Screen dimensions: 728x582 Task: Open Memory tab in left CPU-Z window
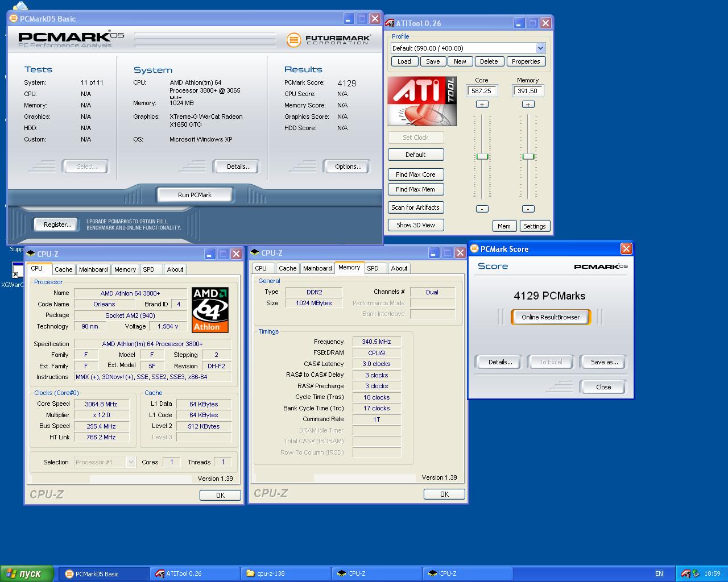pos(125,269)
